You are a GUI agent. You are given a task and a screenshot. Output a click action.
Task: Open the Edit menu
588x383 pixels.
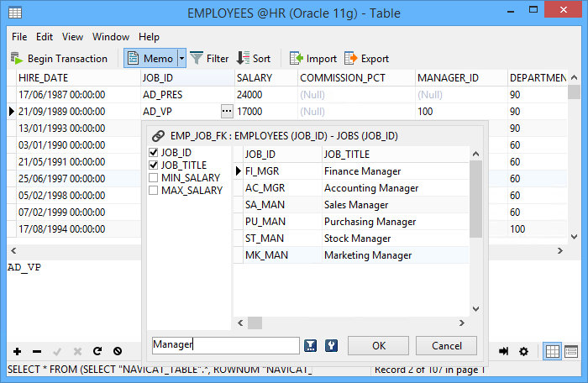click(45, 37)
